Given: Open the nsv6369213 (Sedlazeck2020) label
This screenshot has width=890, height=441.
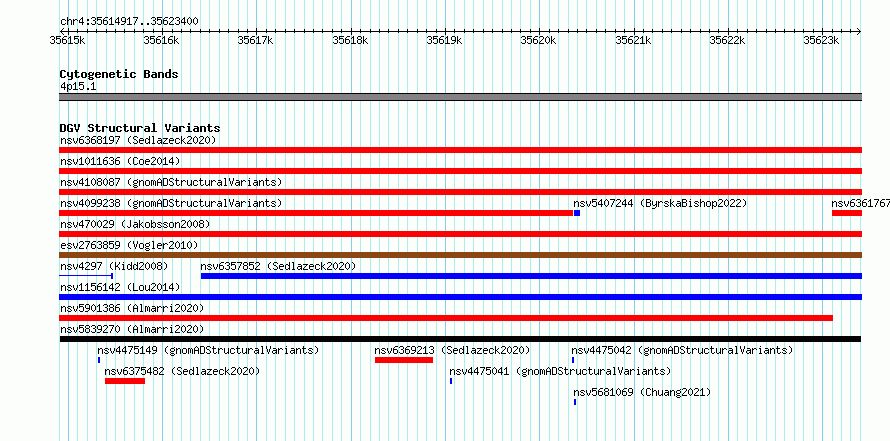Looking at the screenshot, I should click(x=452, y=350).
